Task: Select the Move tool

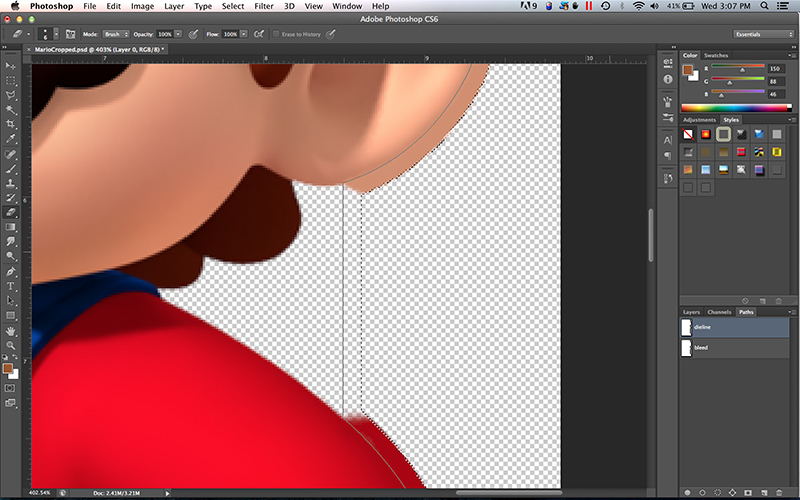Action: tap(10, 66)
